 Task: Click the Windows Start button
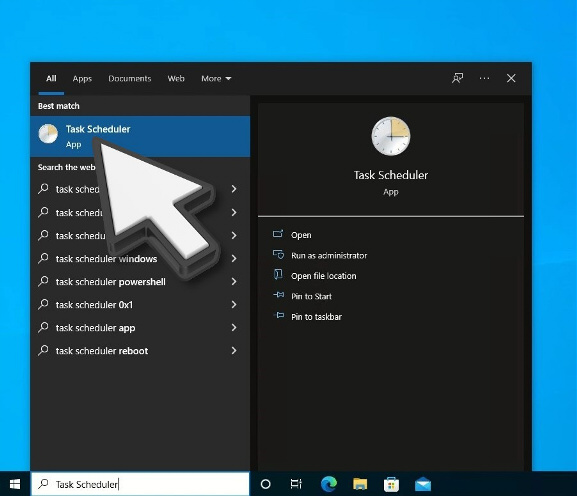[x=15, y=484]
